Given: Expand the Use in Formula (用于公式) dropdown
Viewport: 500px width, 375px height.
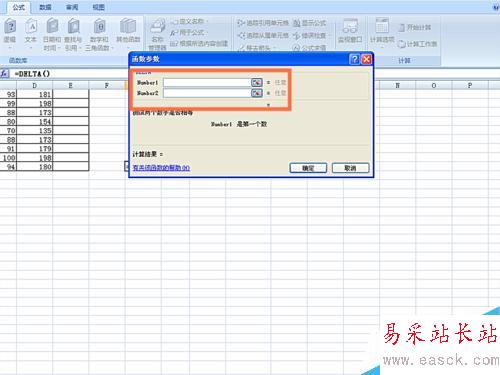Looking at the screenshot, I should coord(189,33).
